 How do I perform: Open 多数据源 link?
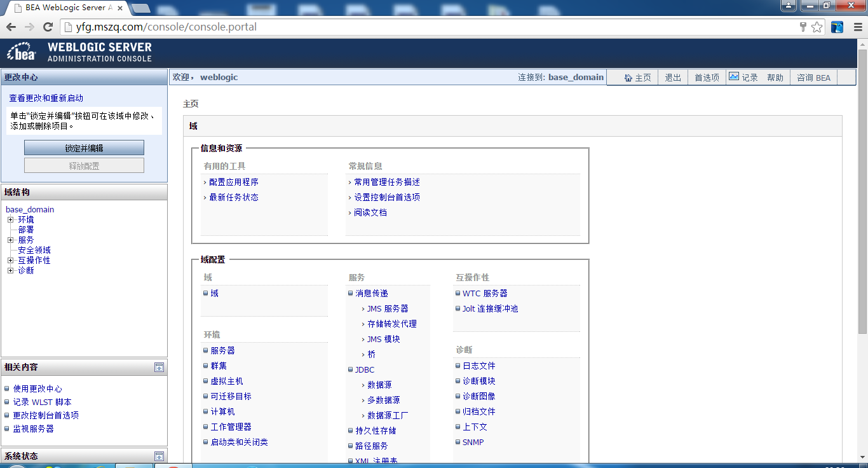pyautogui.click(x=384, y=400)
